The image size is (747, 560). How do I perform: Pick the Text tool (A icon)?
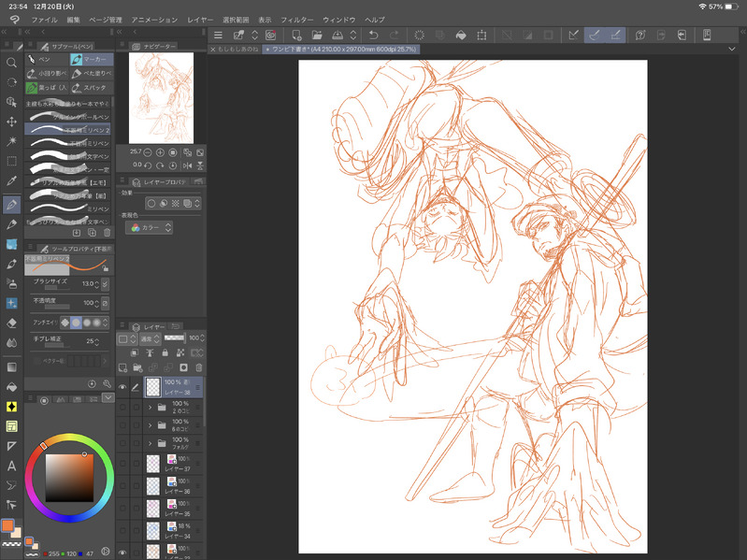pyautogui.click(x=11, y=466)
